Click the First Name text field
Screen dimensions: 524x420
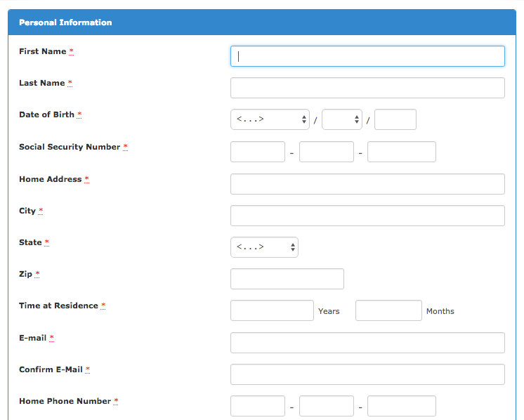[367, 56]
